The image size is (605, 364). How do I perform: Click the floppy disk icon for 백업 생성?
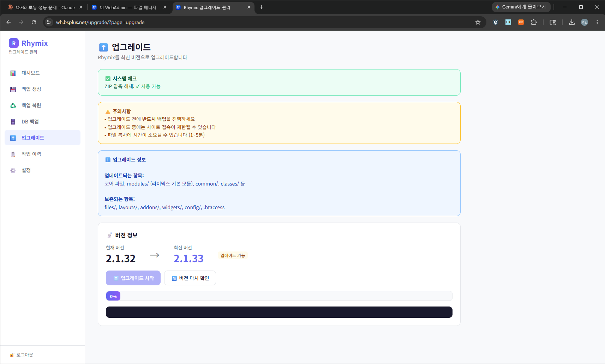click(13, 89)
